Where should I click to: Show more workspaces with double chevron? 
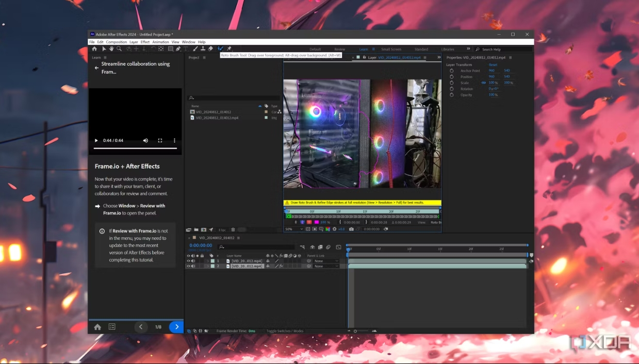click(468, 49)
